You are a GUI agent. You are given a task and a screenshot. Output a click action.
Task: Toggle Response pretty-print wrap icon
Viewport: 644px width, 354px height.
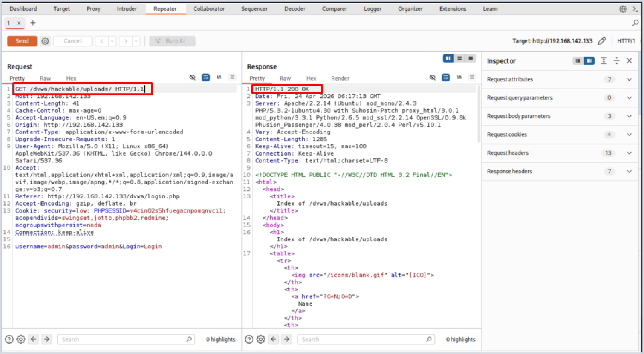(x=446, y=78)
